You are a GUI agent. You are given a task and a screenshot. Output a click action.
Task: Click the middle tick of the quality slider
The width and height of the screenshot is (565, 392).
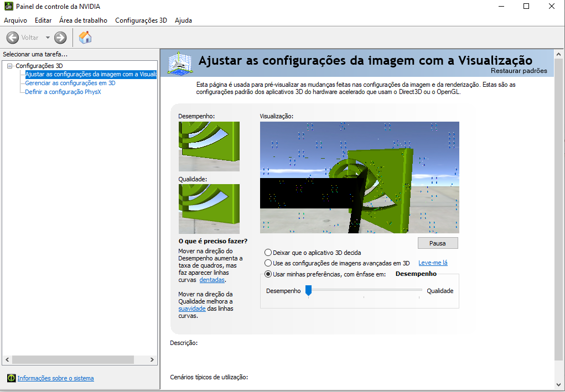click(x=364, y=297)
